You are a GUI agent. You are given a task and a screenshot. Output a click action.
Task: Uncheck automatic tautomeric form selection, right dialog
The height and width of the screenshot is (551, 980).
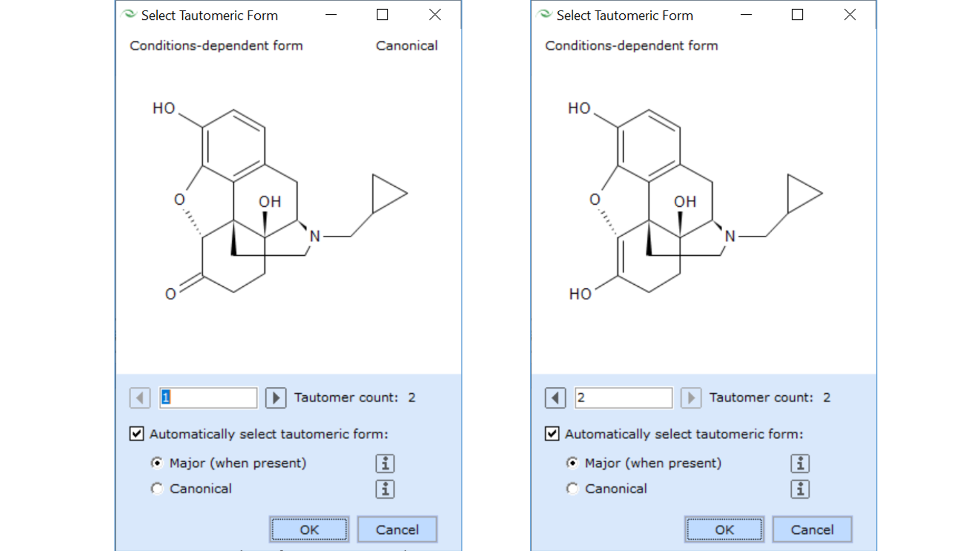552,434
